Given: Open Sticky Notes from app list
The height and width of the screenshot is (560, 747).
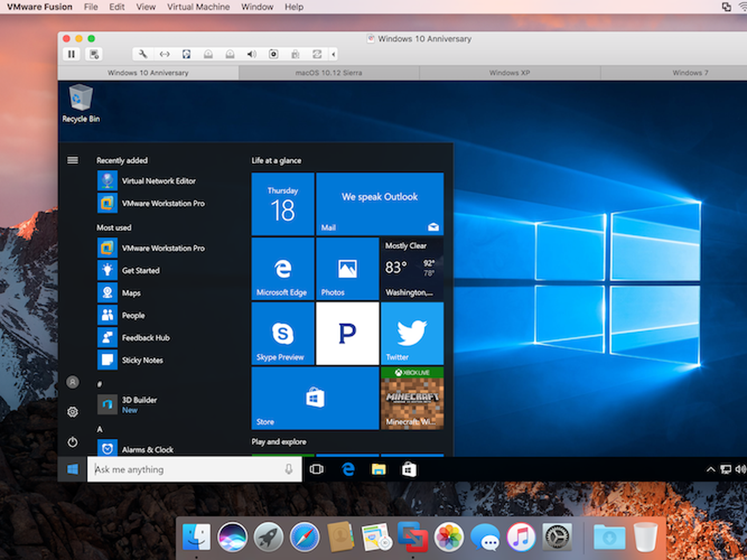Looking at the screenshot, I should (142, 360).
